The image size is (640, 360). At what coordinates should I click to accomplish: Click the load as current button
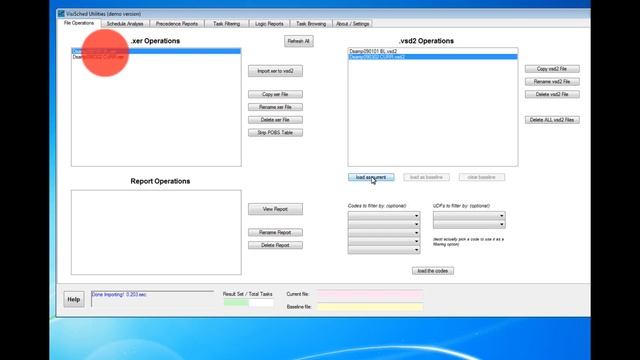[x=371, y=177]
